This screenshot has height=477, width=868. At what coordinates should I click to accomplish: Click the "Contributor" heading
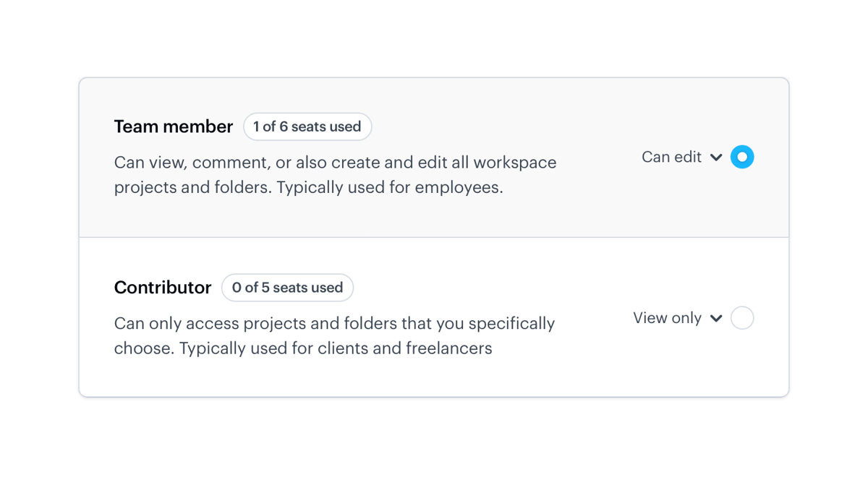point(163,288)
